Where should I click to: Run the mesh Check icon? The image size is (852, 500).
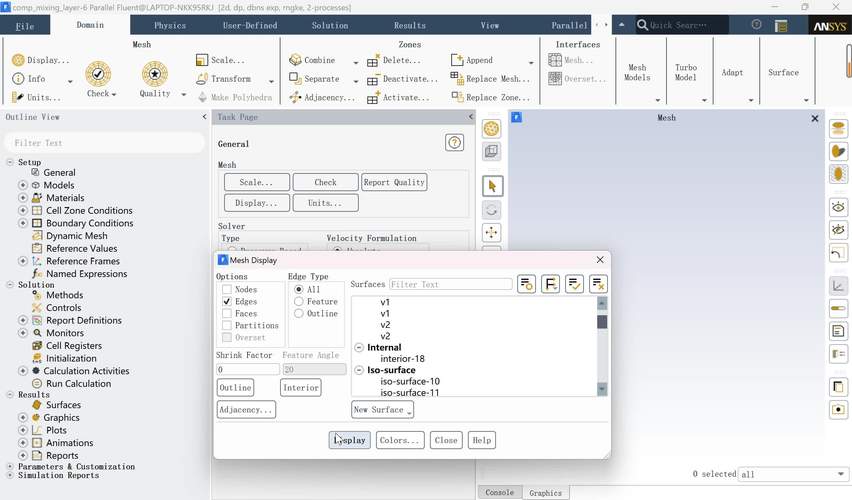(x=98, y=73)
